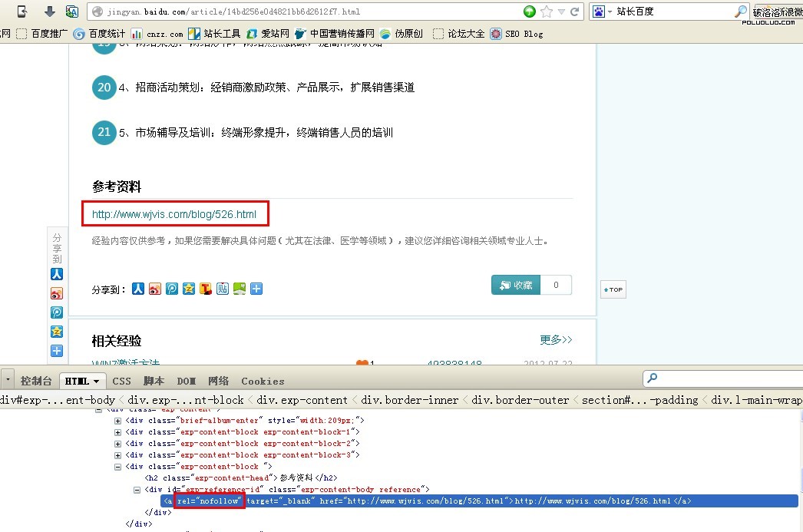Click the download arrow toolbar icon
The width and height of the screenshot is (803, 532).
click(x=49, y=12)
